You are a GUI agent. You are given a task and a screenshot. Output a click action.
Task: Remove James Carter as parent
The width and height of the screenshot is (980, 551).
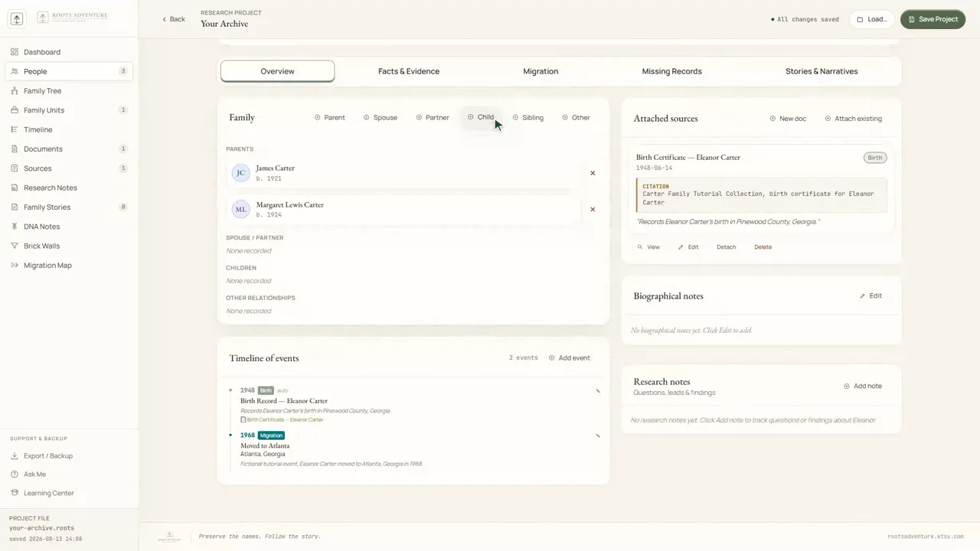click(593, 173)
